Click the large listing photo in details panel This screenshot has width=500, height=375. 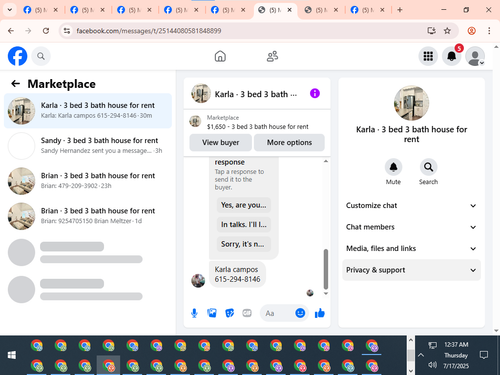coord(411,103)
